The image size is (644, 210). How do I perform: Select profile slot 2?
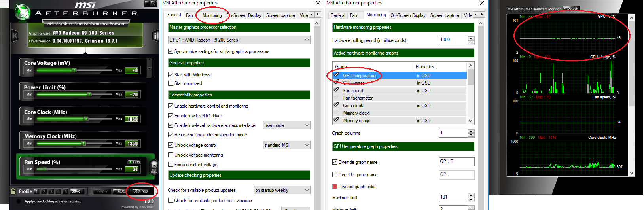pyautogui.click(x=44, y=191)
